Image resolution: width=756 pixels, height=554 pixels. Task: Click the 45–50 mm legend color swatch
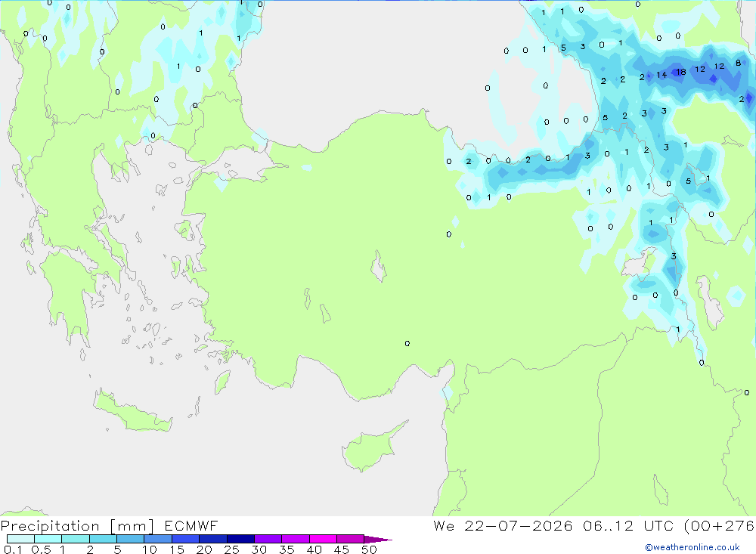coord(351,539)
